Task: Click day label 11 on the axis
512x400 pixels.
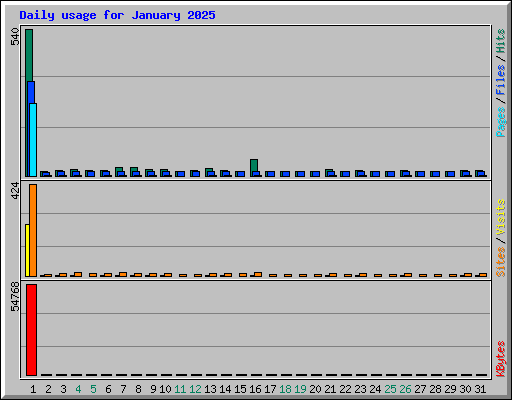Action: pos(180,389)
